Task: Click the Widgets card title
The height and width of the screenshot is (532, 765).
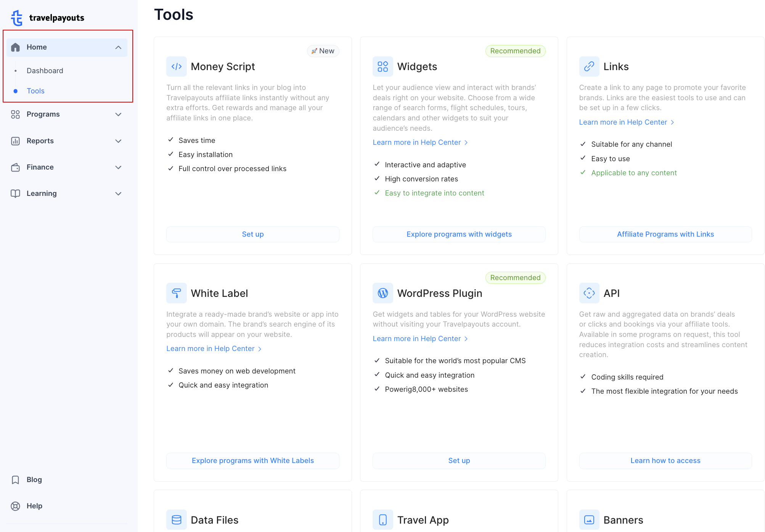Action: pos(417,67)
